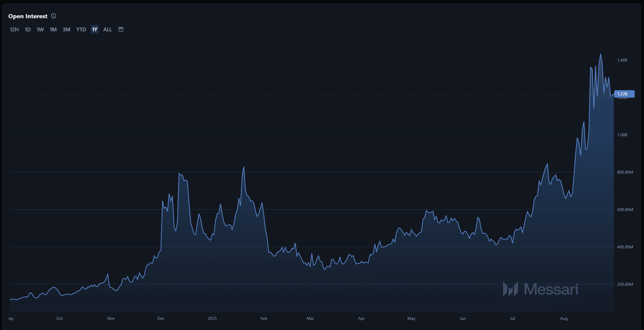
Task: Click the 1.22B current value label
Action: click(624, 94)
